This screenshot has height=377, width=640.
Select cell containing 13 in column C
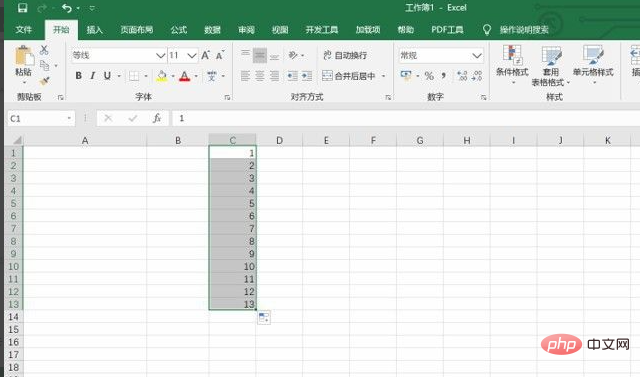[232, 304]
